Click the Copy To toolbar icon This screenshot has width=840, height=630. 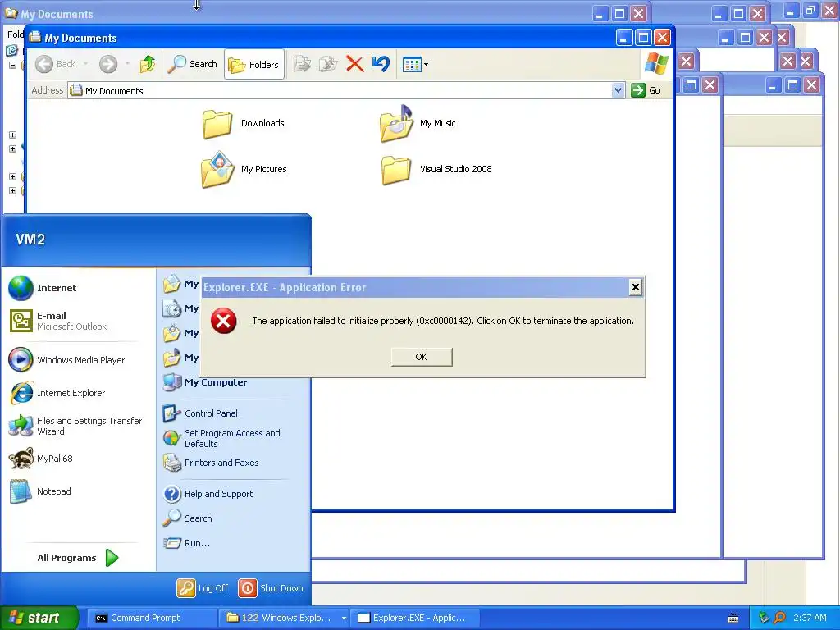tap(328, 64)
